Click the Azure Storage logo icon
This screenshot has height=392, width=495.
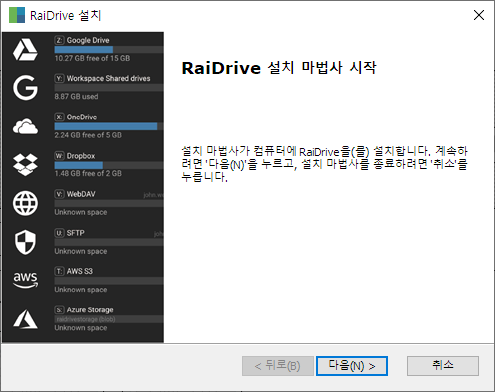coord(25,319)
